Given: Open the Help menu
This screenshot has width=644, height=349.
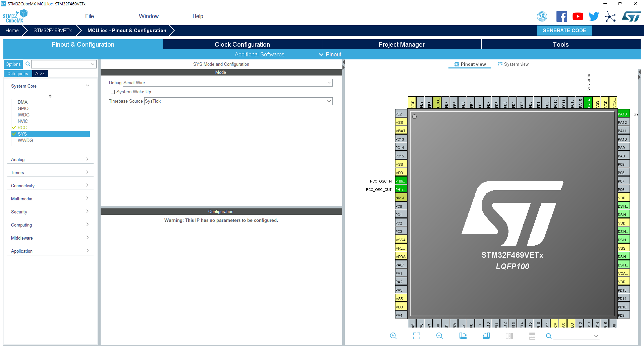Looking at the screenshot, I should point(198,16).
